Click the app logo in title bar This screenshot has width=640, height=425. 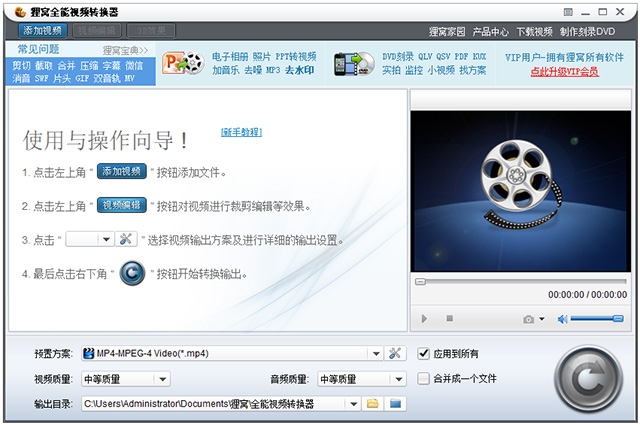pyautogui.click(x=20, y=12)
